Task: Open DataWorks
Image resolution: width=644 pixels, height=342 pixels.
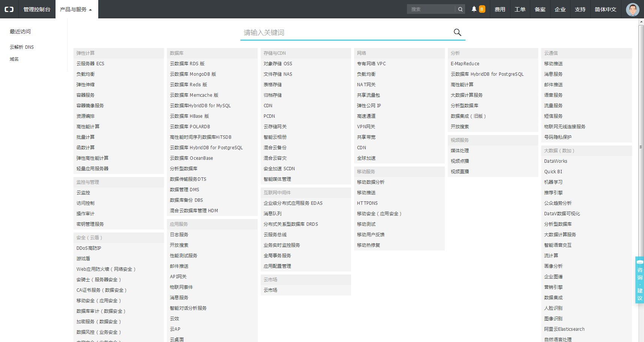Action: click(556, 161)
